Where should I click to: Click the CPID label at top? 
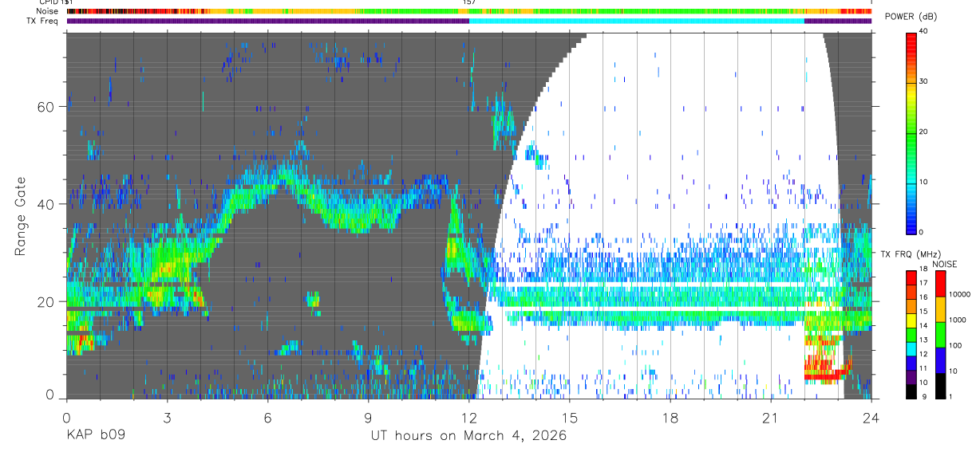[x=48, y=3]
